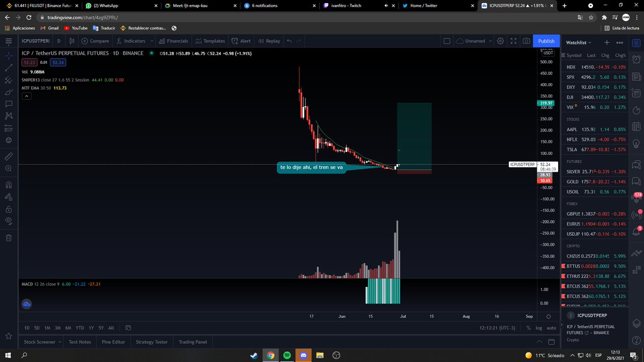The height and width of the screenshot is (362, 644).
Task: Toggle log scale
Action: [539, 328]
